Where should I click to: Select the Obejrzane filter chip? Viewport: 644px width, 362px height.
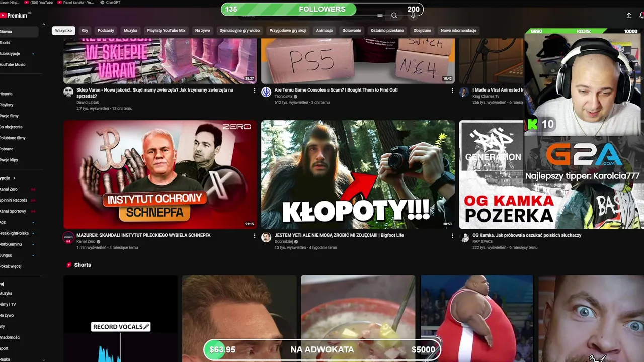(x=422, y=31)
